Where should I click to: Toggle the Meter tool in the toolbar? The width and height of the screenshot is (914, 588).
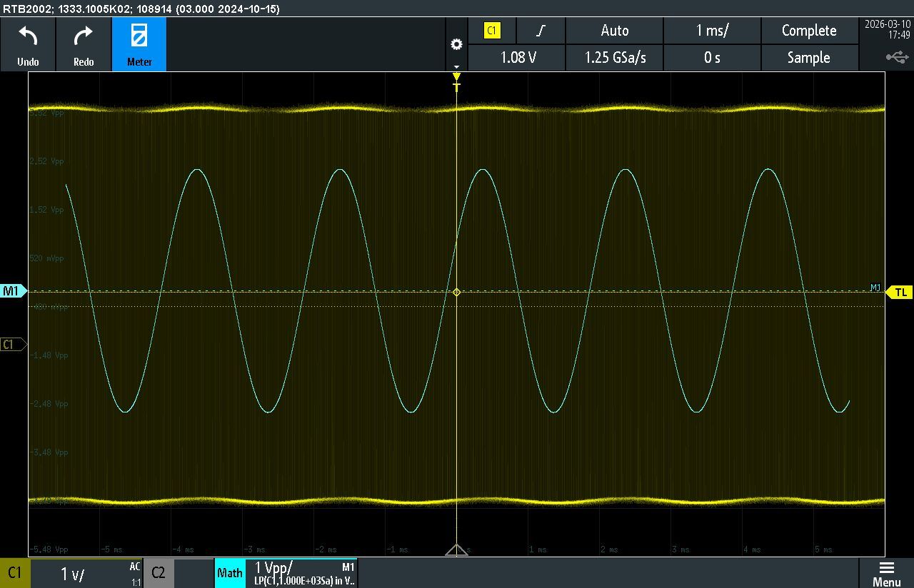(139, 44)
